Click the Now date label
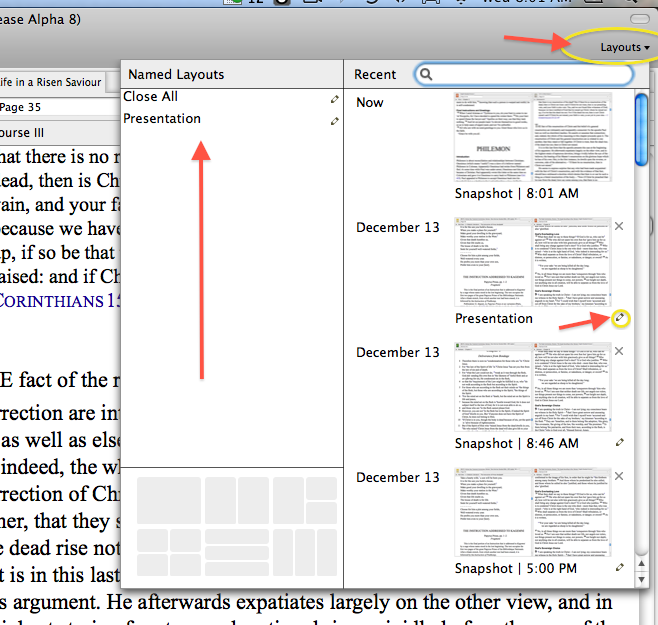 [370, 102]
